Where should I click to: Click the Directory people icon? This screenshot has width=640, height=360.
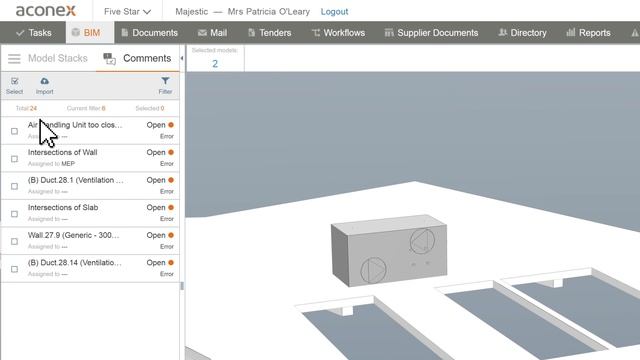point(502,33)
